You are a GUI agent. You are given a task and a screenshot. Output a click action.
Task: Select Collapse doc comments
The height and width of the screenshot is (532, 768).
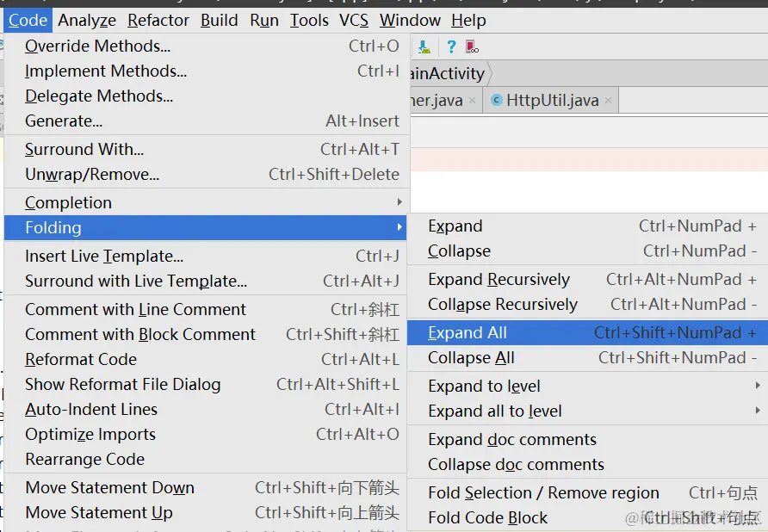point(588,465)
